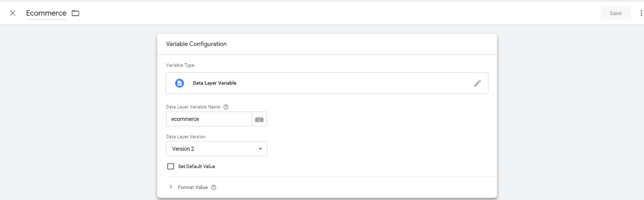
Task: Open the Data Layer Version dropdown
Action: coord(217,149)
